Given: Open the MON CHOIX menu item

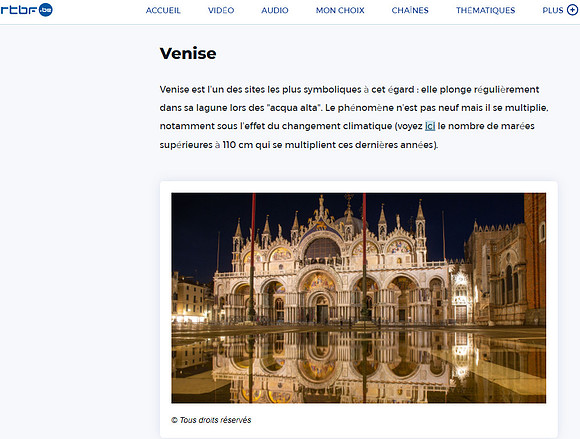Looking at the screenshot, I should click(340, 10).
